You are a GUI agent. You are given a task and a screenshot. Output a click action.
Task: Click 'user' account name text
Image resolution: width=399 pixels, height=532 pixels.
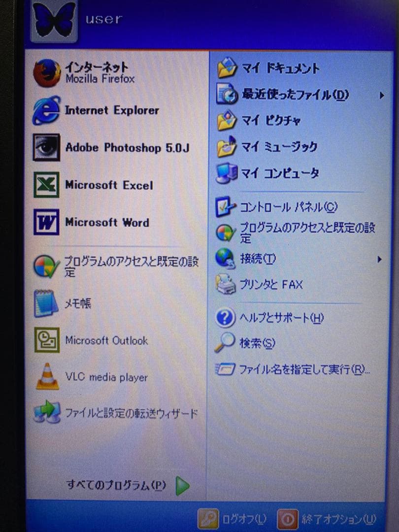[x=103, y=19]
